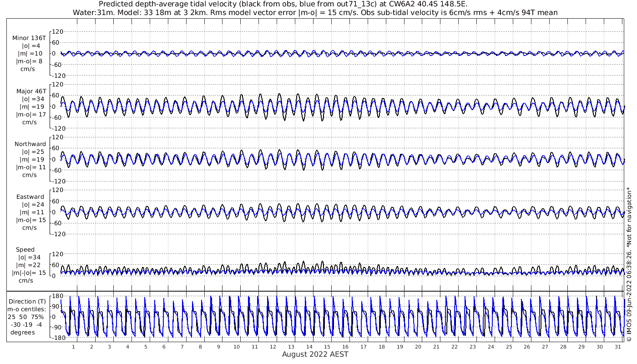637x364 pixels.
Task: Click the '|m| =11' value under Eastward
Action: coord(31,212)
